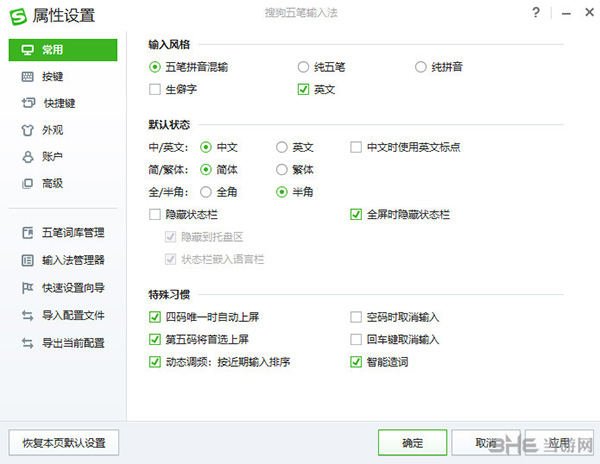Click the 取消 button

[486, 443]
